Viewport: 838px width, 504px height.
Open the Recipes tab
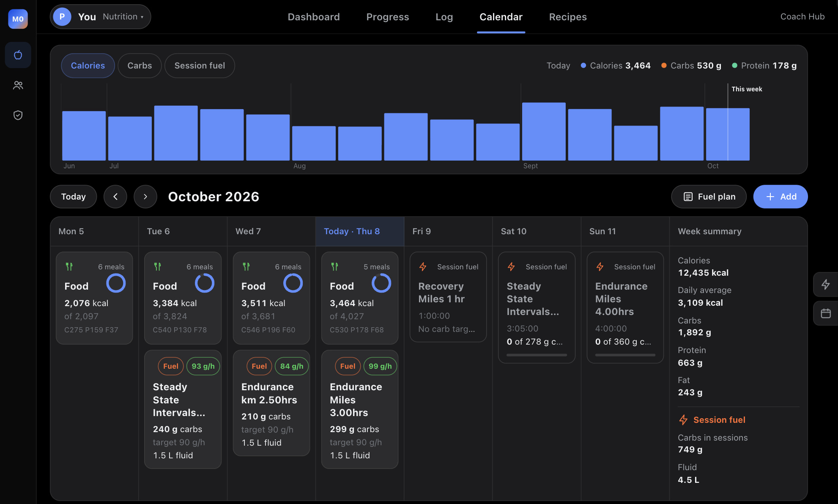pyautogui.click(x=568, y=17)
